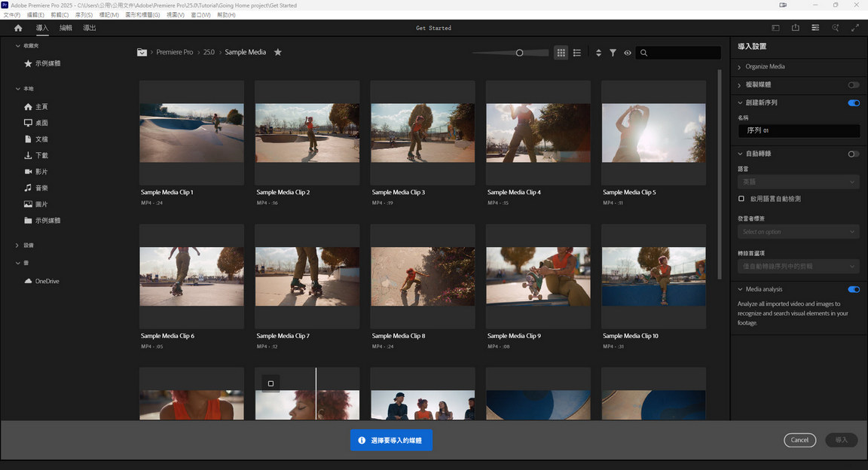Disable the 創建新序列 toggle
The height and width of the screenshot is (470, 868).
tap(852, 102)
